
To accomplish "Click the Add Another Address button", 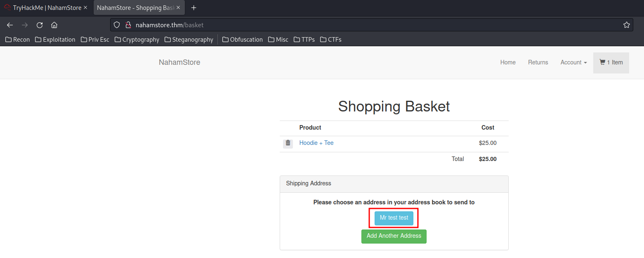I will point(394,236).
